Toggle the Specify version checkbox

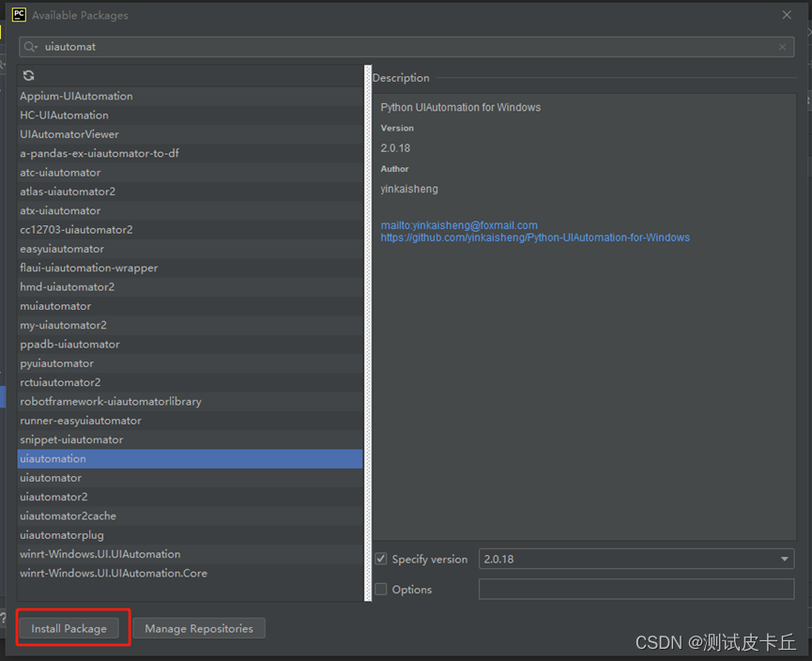click(x=380, y=559)
